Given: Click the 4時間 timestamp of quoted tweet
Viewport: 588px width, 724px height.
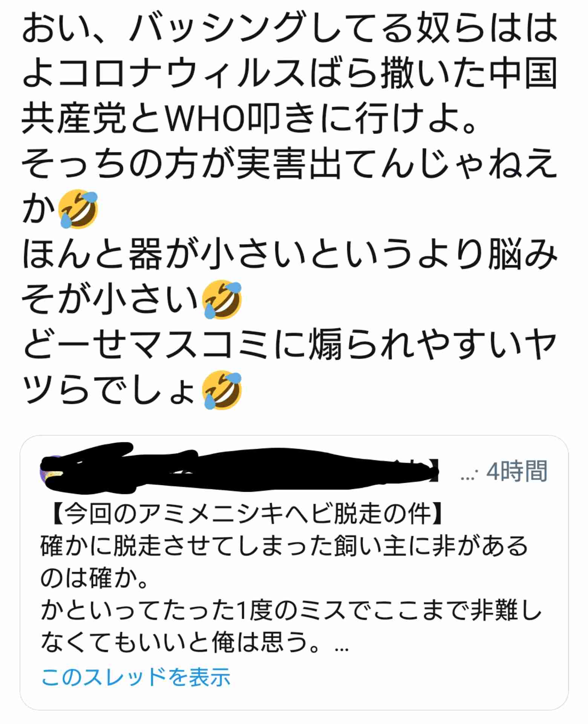Looking at the screenshot, I should [516, 471].
